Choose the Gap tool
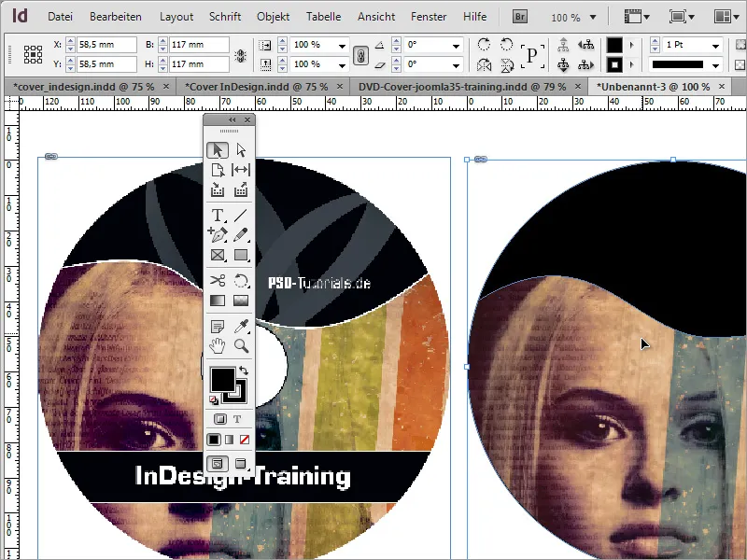 (x=241, y=170)
